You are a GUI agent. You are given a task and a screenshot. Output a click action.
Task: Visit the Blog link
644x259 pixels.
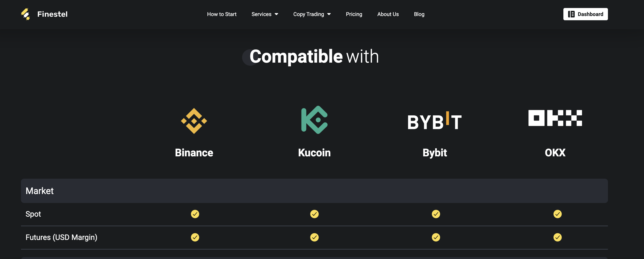419,14
